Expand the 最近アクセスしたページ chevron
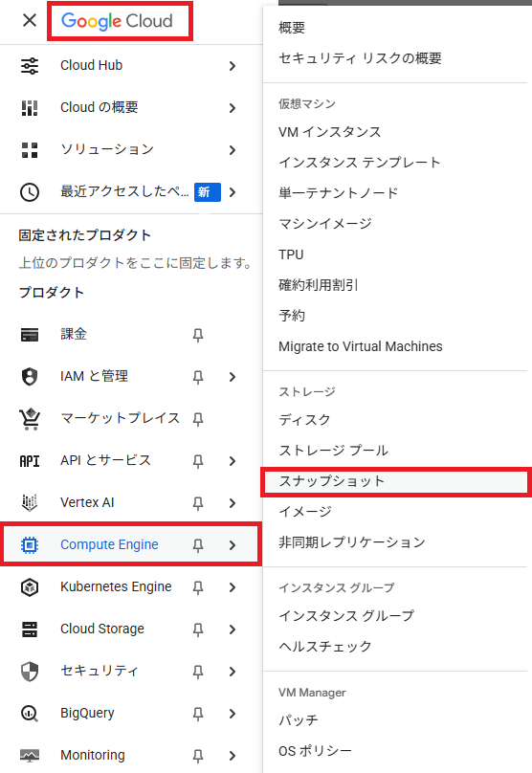The width and height of the screenshot is (532, 773). (233, 192)
